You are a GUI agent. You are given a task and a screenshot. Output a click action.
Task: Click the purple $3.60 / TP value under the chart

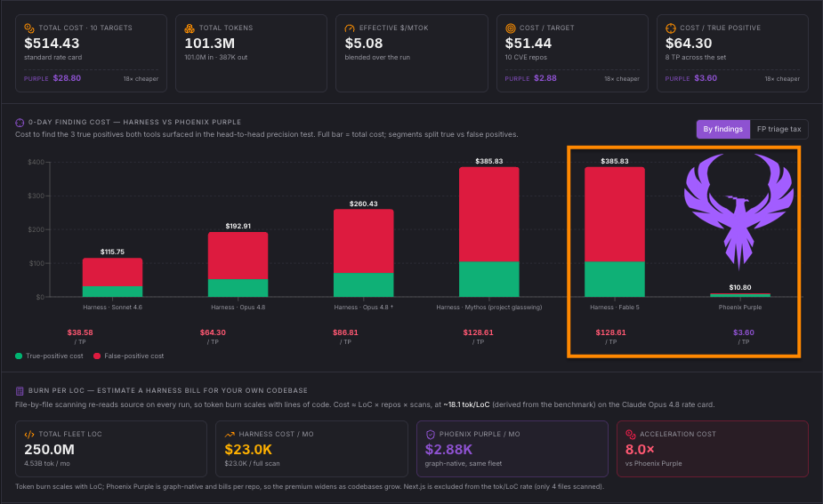(x=744, y=332)
